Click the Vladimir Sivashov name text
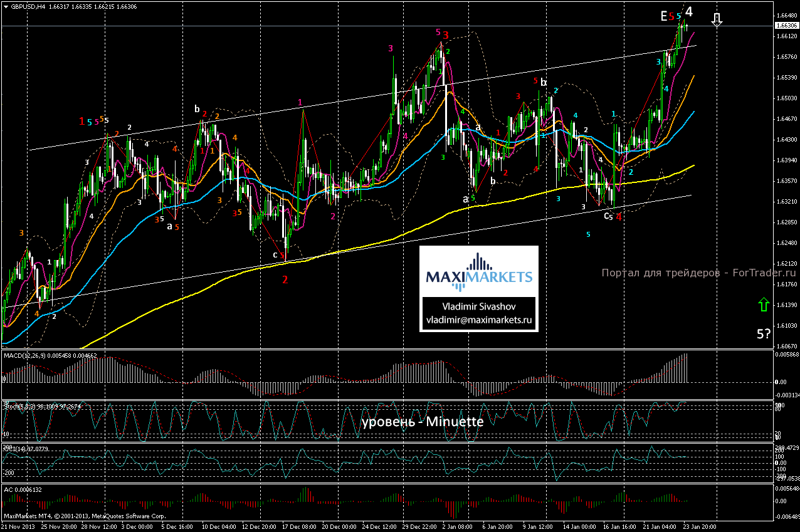Image resolution: width=800 pixels, height=532 pixels. coord(479,307)
